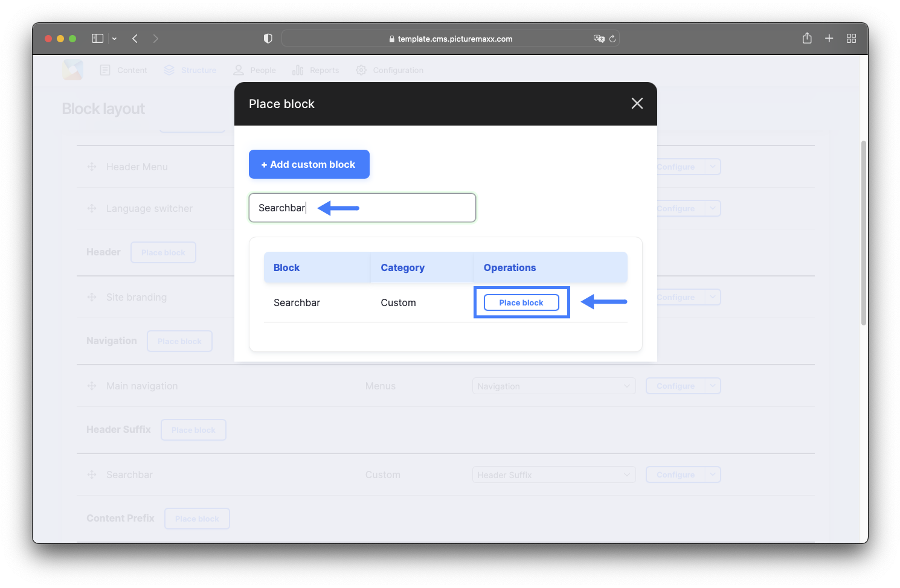Click the Operations column header
900x588 pixels.
pyautogui.click(x=510, y=267)
